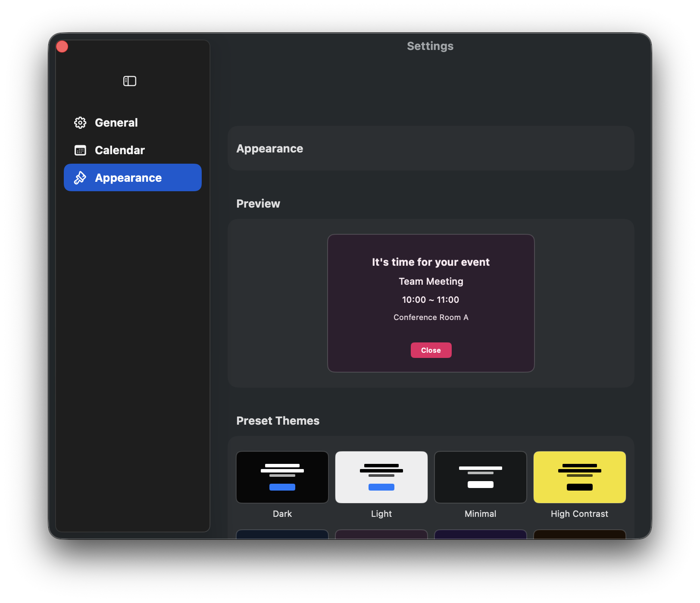
Task: Select the Appearance sidebar label
Action: click(x=128, y=178)
